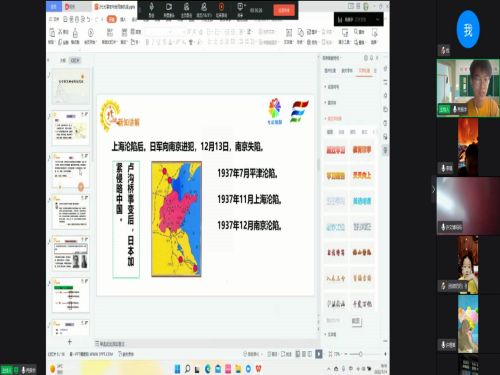Adjust the zoom slider in the status bar

click(x=361, y=354)
